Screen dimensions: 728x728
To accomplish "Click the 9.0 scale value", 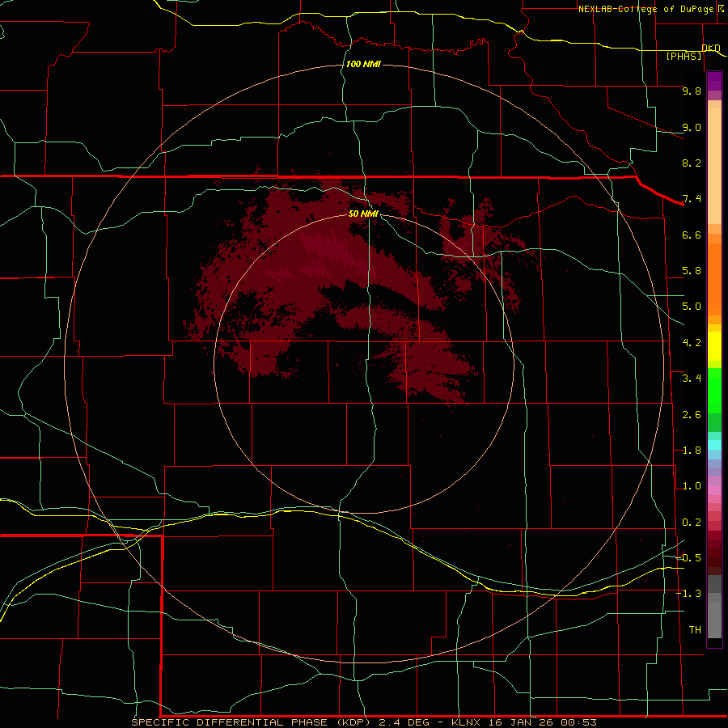I will [692, 127].
